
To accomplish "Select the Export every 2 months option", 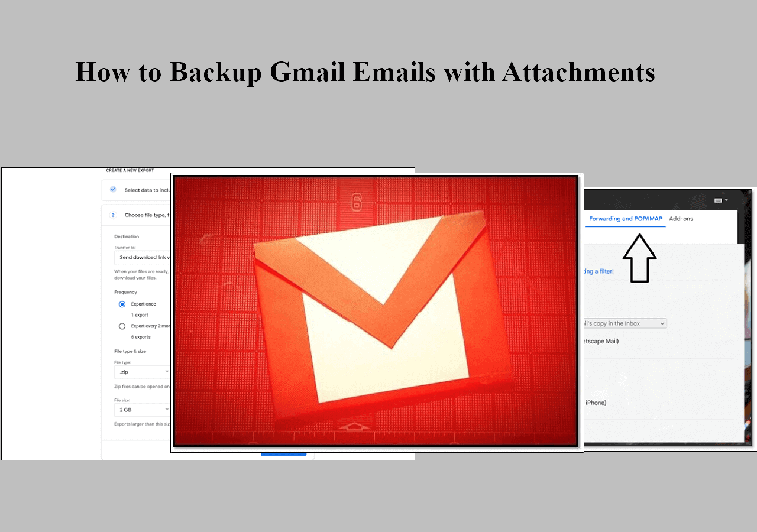I will point(122,326).
